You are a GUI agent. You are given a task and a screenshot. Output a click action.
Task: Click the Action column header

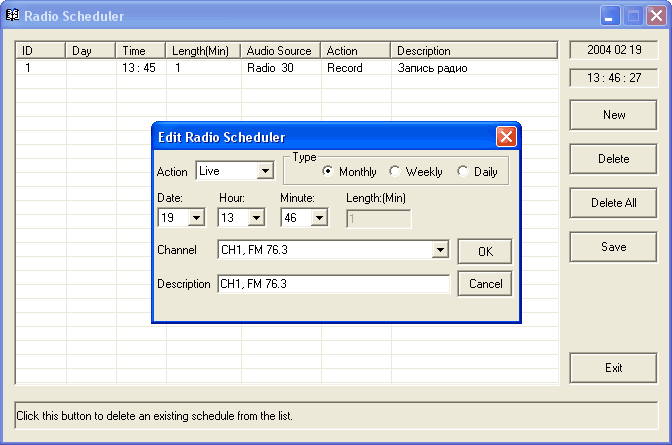(356, 51)
